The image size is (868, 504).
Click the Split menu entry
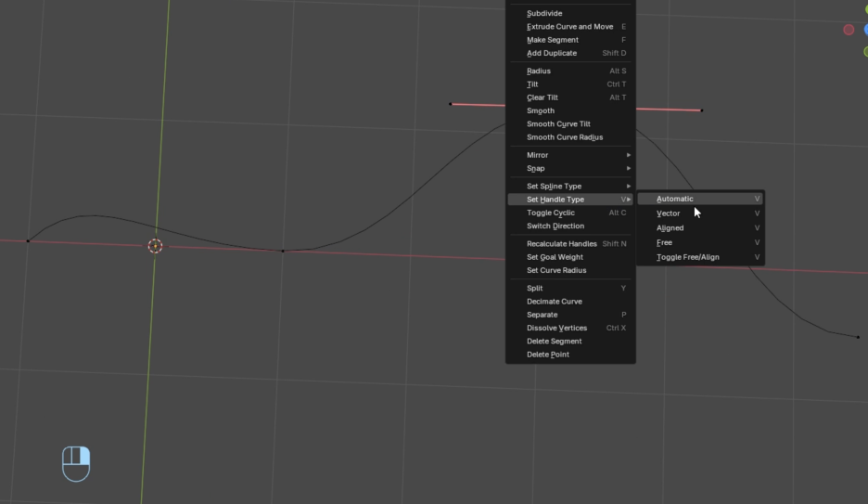(570, 288)
